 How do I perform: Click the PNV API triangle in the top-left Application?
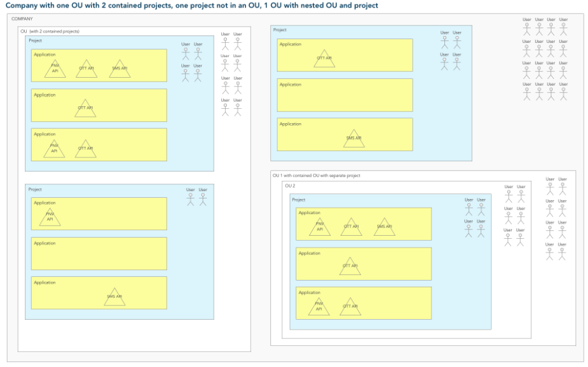coord(55,70)
